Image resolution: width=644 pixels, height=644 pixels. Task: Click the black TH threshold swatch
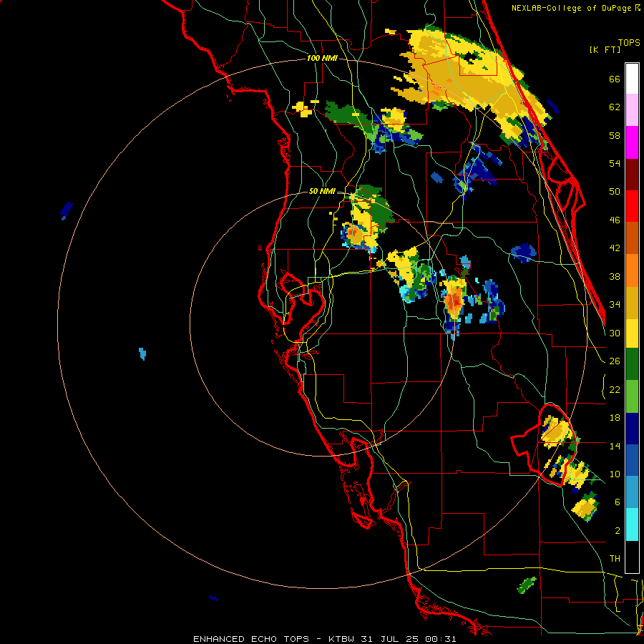pos(632,557)
